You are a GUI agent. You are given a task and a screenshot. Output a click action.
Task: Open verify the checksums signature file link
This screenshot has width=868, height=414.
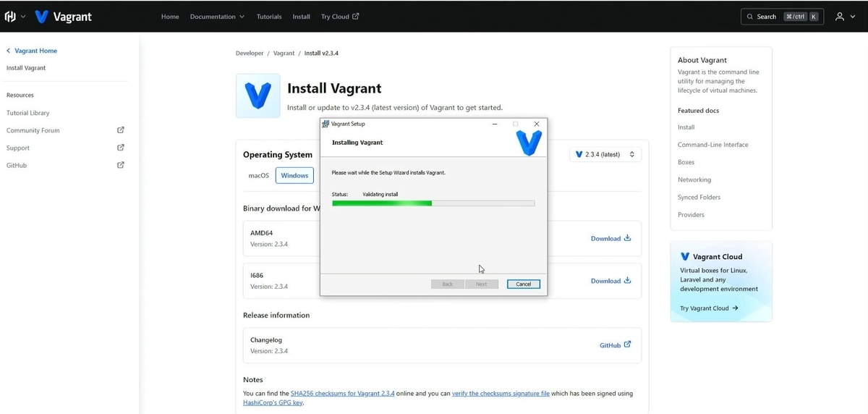pos(501,394)
